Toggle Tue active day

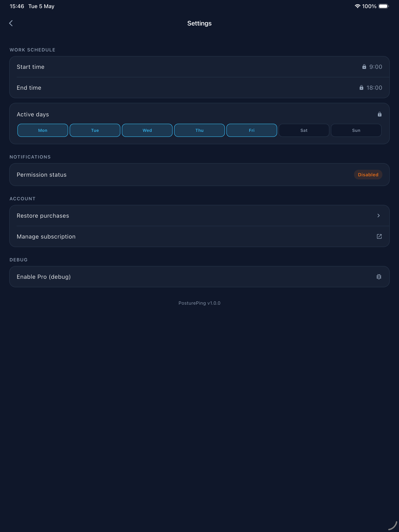95,130
